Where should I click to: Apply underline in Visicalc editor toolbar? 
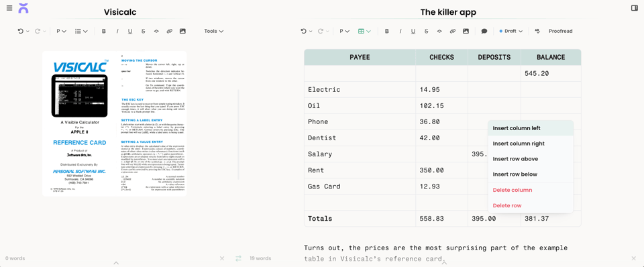130,32
